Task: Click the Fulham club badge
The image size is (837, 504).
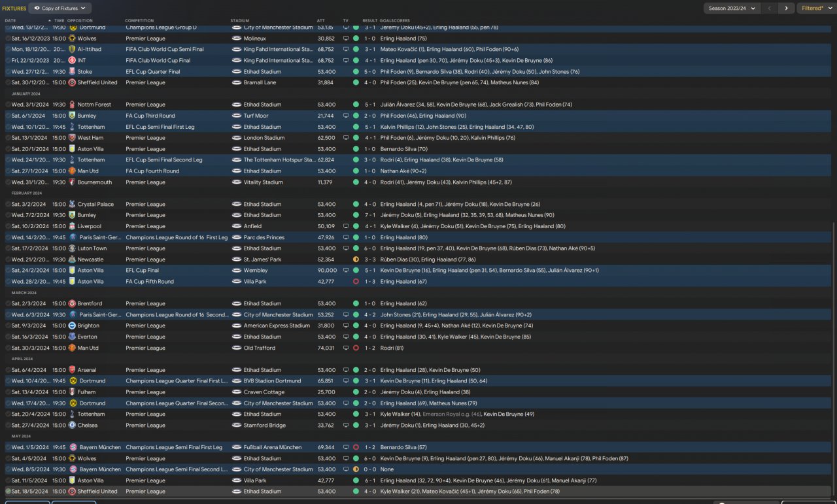Action: [x=72, y=392]
